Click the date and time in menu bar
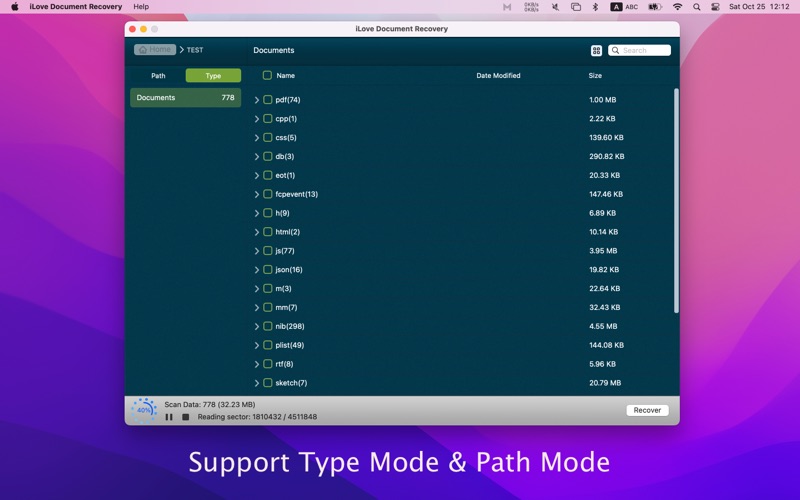The image size is (800, 500). pos(759,7)
